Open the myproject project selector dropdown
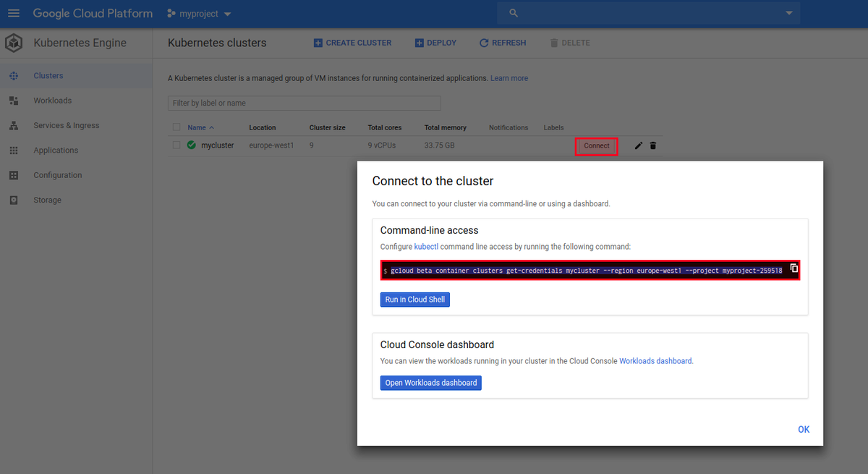 (200, 14)
